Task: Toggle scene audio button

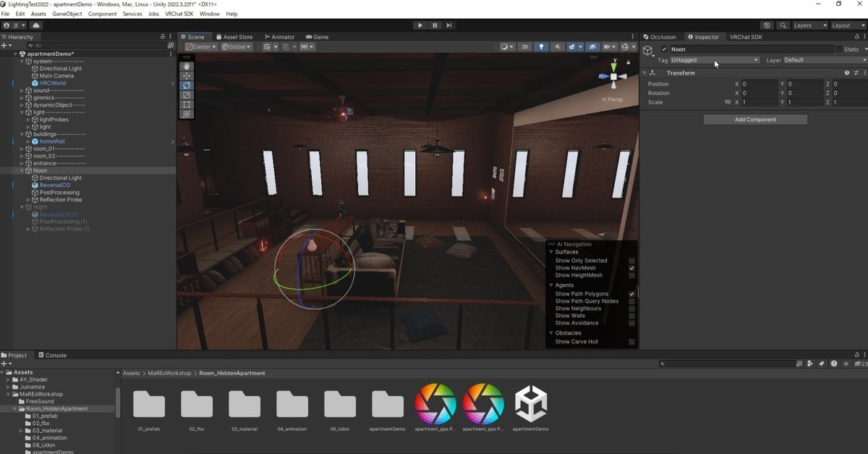Action: (557, 47)
